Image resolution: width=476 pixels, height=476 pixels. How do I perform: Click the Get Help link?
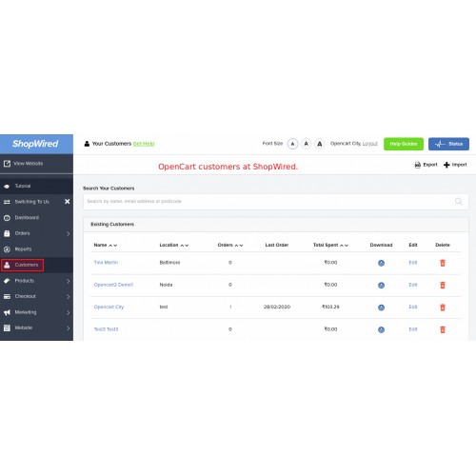click(144, 144)
